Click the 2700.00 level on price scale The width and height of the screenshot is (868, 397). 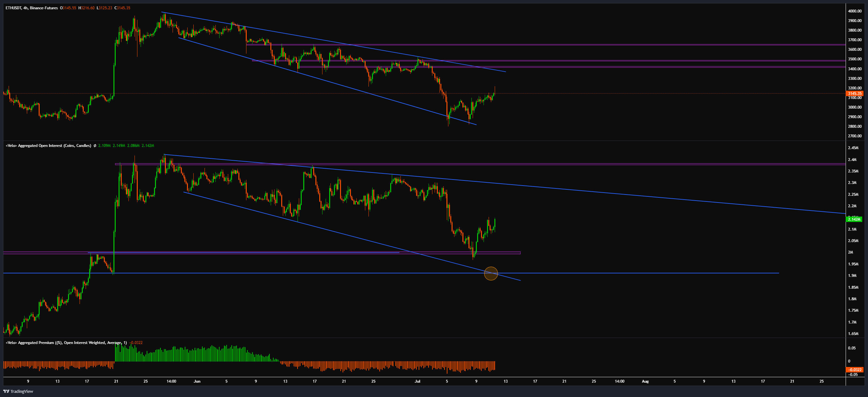pos(855,136)
